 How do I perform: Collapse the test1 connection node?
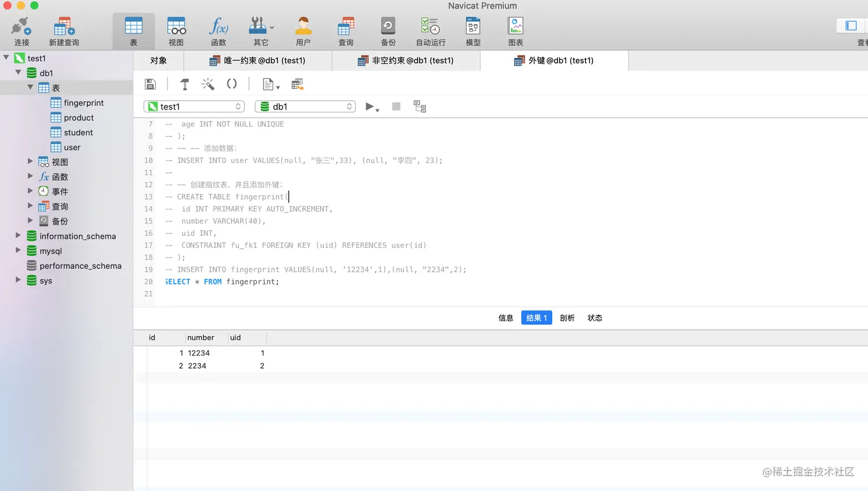click(6, 58)
